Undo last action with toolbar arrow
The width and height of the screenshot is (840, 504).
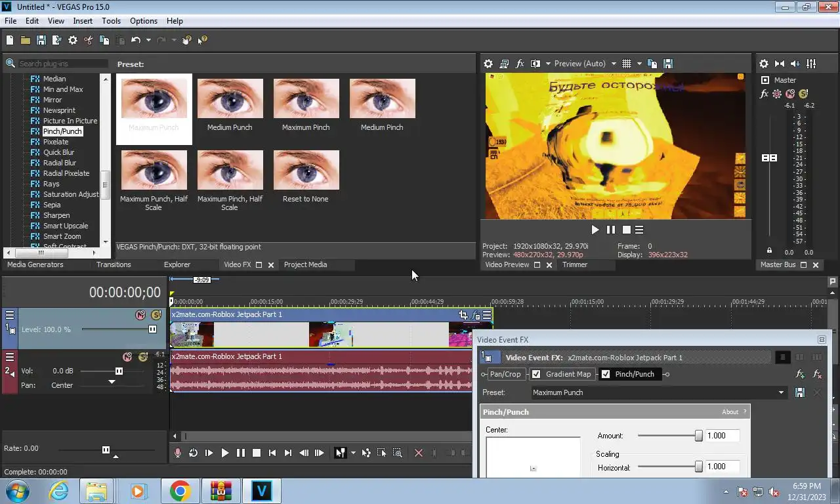pos(135,40)
